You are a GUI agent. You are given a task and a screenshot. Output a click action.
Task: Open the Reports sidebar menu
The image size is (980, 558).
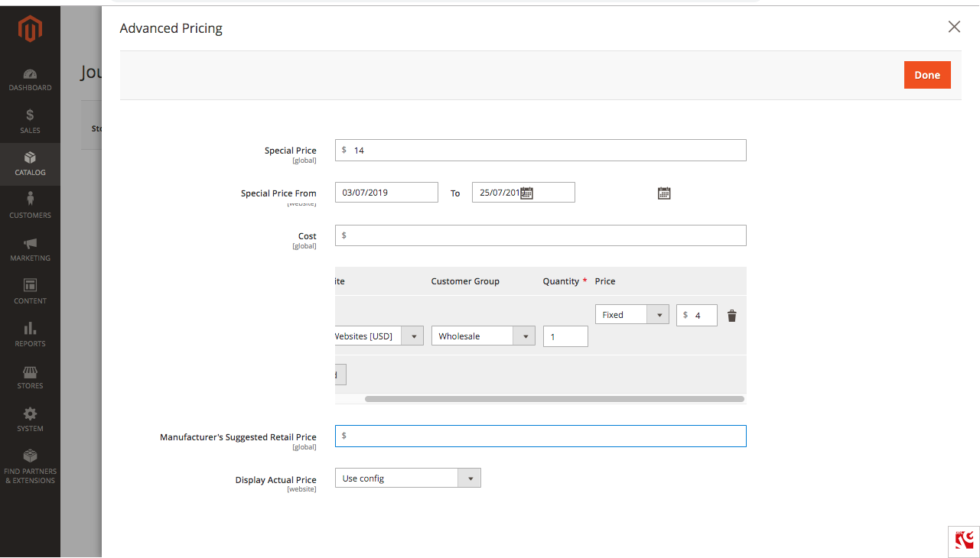pos(30,335)
